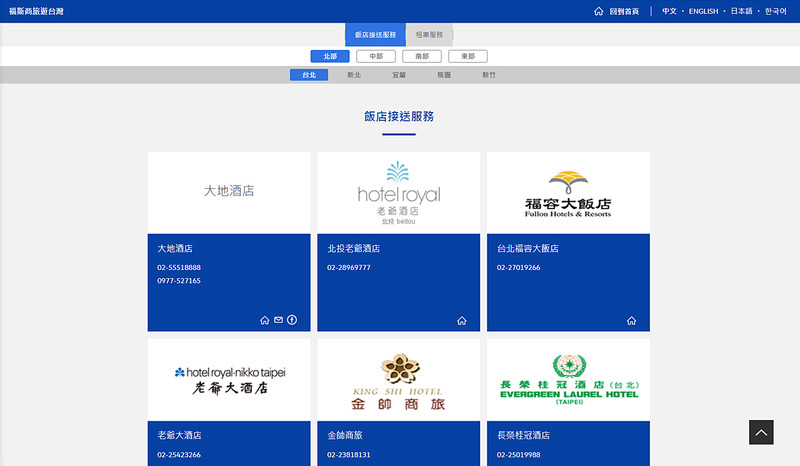Click phone number 02-25019988

point(518,455)
